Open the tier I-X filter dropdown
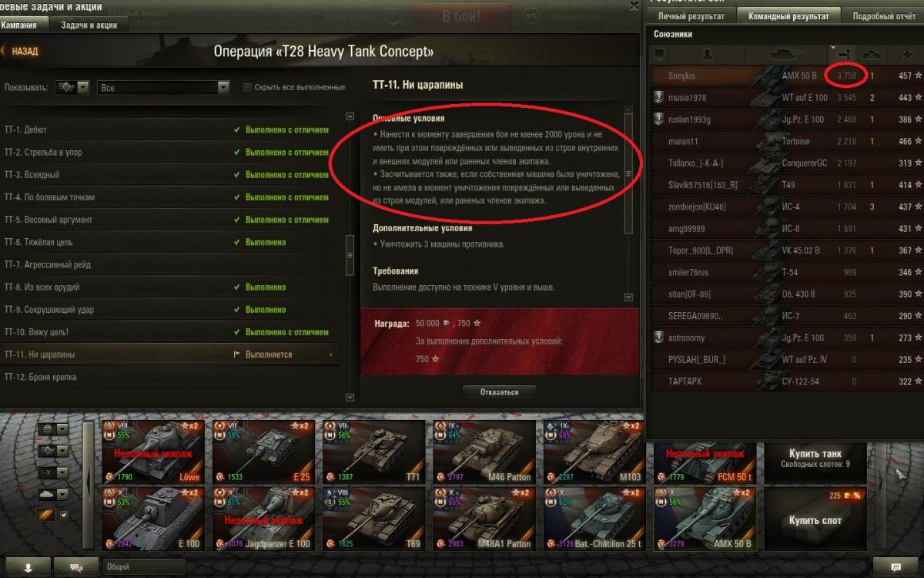This screenshot has height=578, width=924. coord(53,472)
